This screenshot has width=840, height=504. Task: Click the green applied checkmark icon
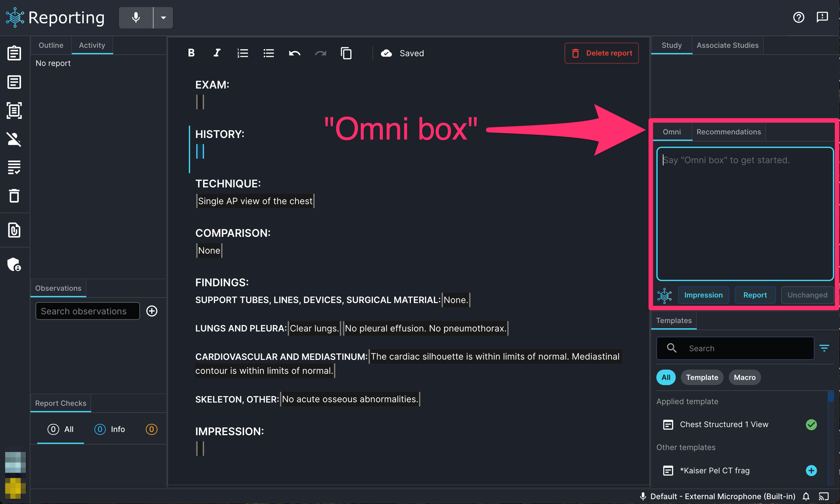point(811,425)
